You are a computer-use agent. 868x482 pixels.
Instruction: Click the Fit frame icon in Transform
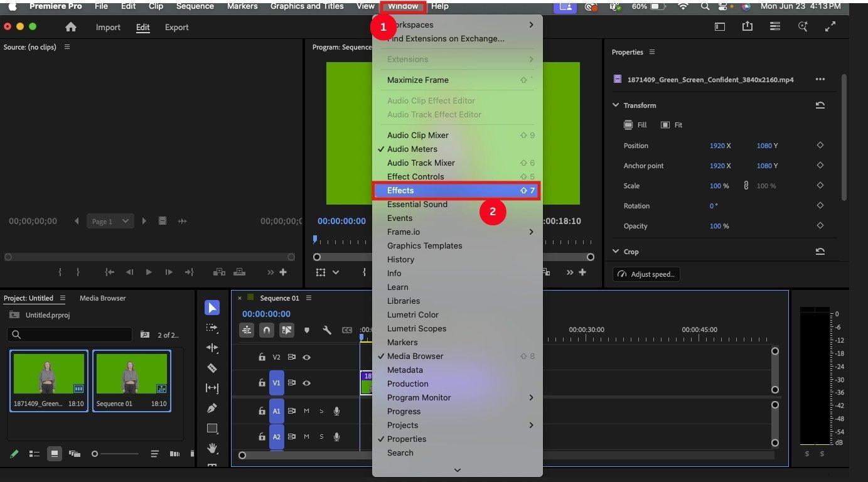(665, 125)
